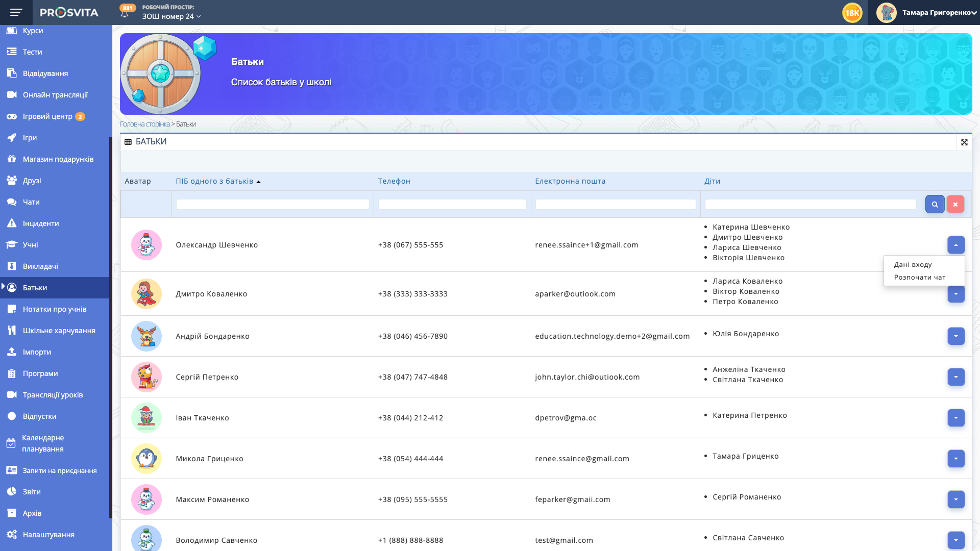Screen dimensions: 980x551
Task: Expand the table panel to fullscreen
Action: pyautogui.click(x=964, y=142)
